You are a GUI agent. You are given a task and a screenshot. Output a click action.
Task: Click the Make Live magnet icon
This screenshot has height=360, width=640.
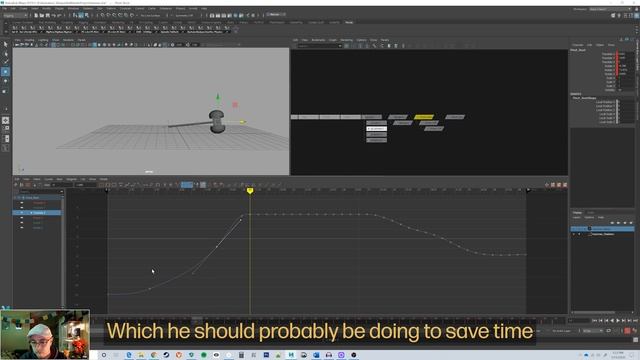click(132, 15)
